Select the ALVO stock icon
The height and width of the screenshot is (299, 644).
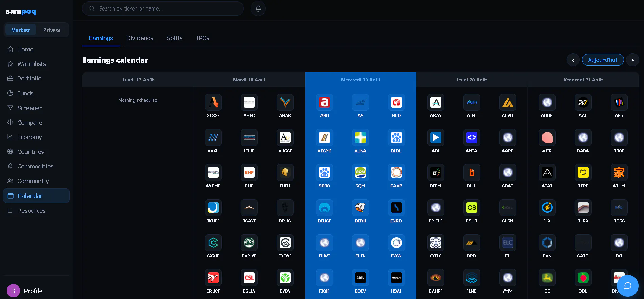508,102
